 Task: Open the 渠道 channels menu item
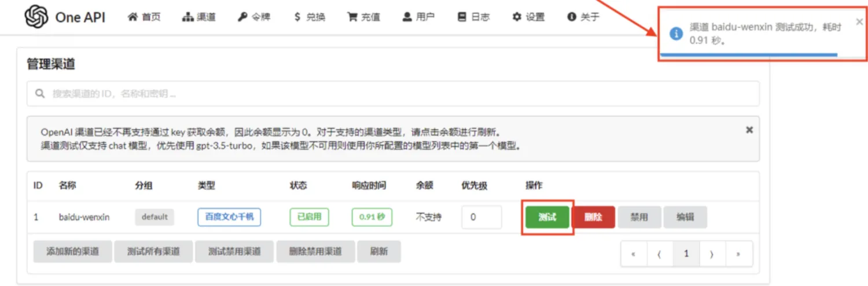(198, 17)
